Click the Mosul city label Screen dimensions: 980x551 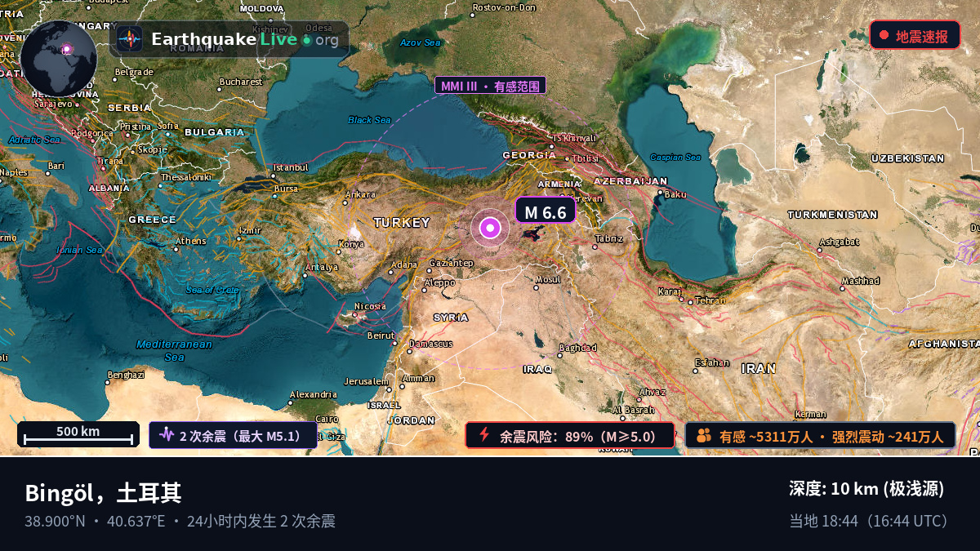point(548,279)
